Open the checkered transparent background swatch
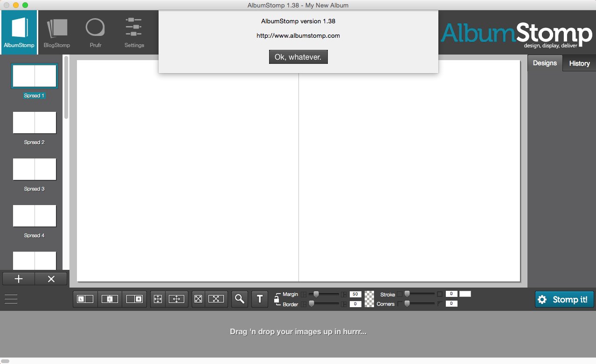This screenshot has height=364, width=596. 369,299
